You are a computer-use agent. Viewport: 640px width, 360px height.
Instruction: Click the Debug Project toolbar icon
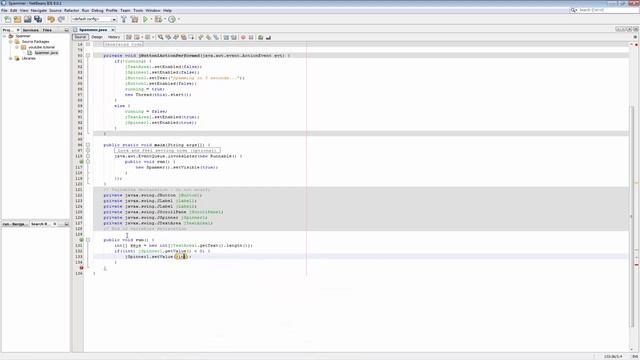pyautogui.click(x=158, y=19)
